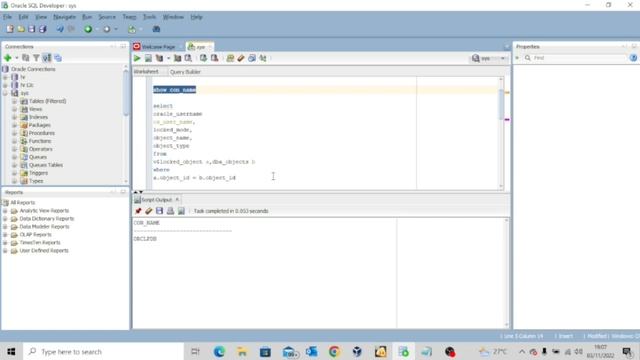Image resolution: width=640 pixels, height=360 pixels.
Task: Click the SQL Tuning Advisor icon
Action: (x=188, y=58)
